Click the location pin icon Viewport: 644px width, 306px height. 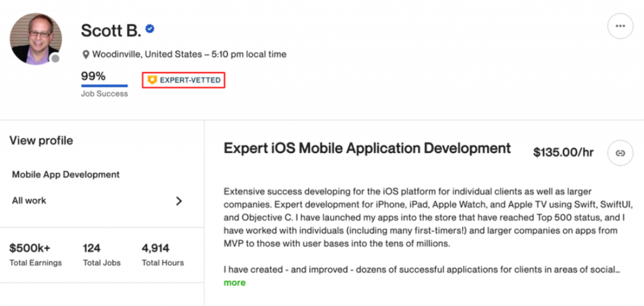click(86, 55)
